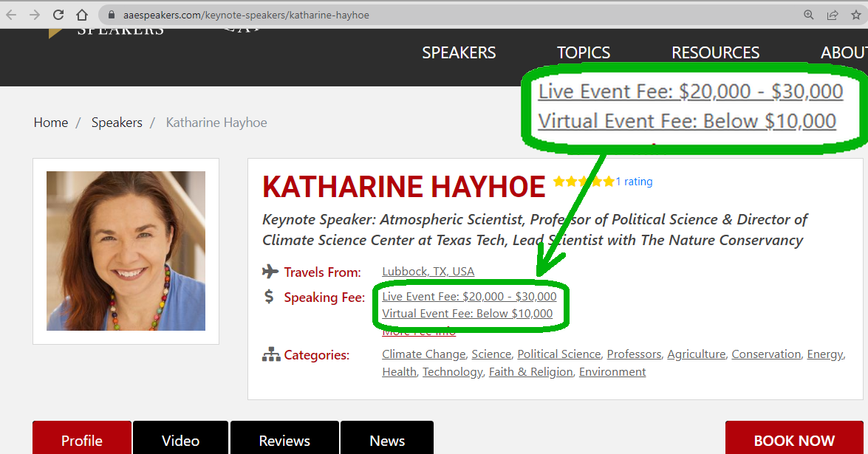Click the padlock site security icon
Screen dimensions: 868x454
111,15
